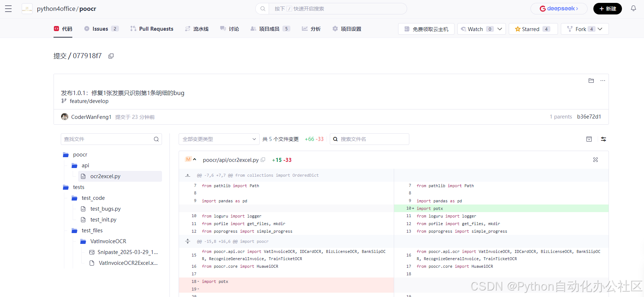644x297 pixels.
Task: Click the 免费领取云主机 button
Action: (x=426, y=29)
